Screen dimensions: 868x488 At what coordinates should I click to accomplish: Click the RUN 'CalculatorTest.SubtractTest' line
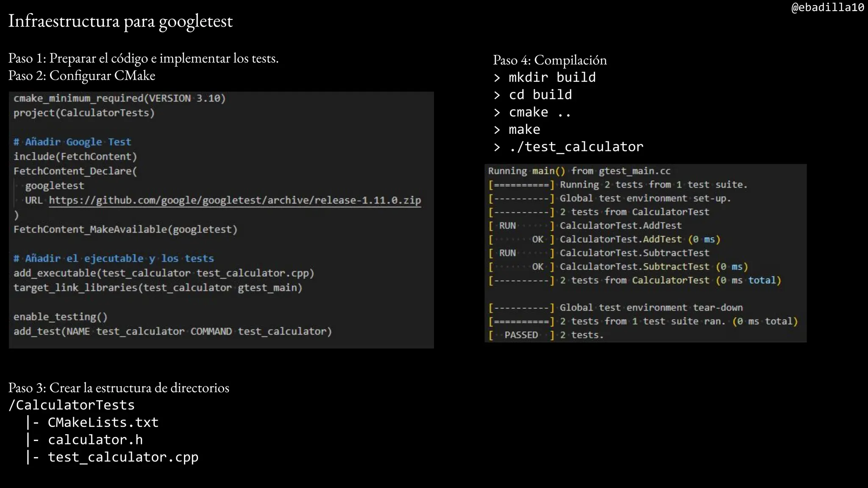(x=598, y=253)
